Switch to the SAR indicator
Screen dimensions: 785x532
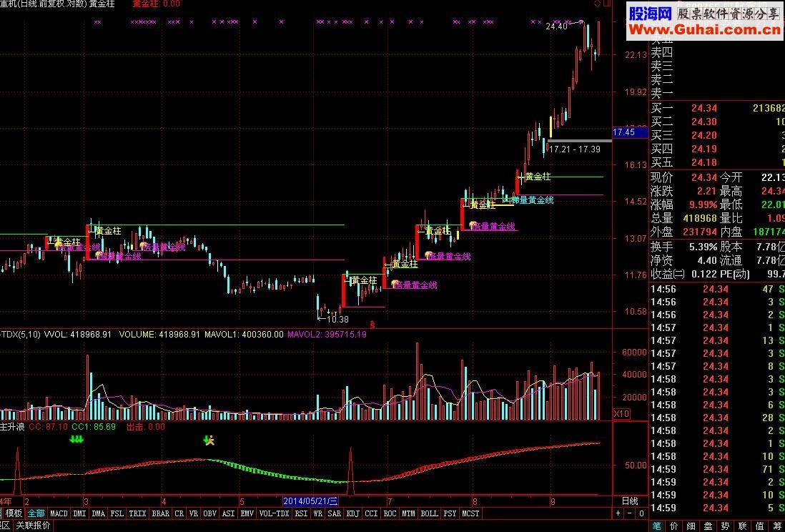click(x=334, y=513)
